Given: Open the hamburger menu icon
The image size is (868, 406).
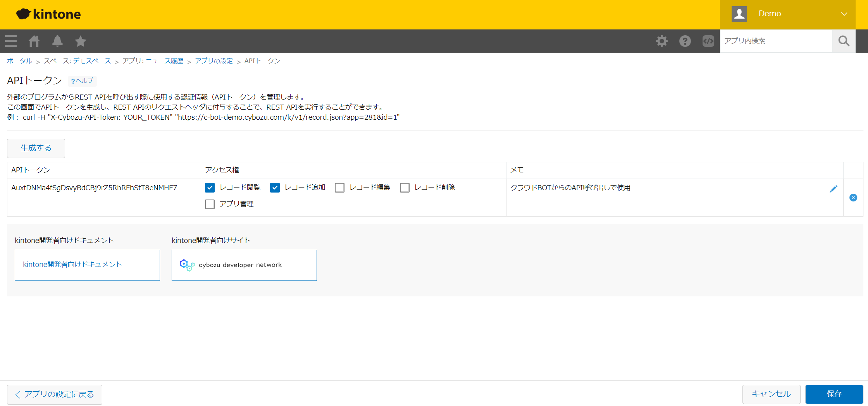Looking at the screenshot, I should [x=11, y=41].
